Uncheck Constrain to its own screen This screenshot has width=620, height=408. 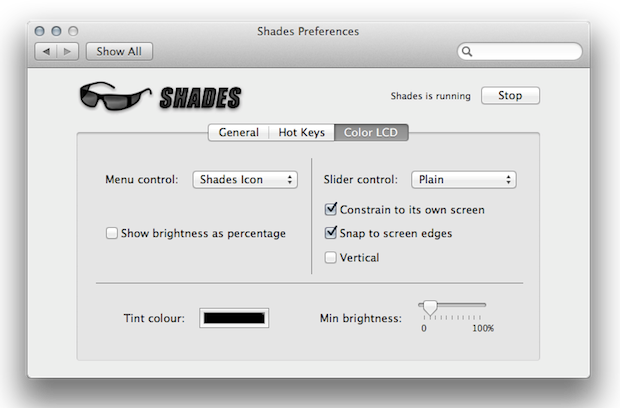pyautogui.click(x=331, y=209)
